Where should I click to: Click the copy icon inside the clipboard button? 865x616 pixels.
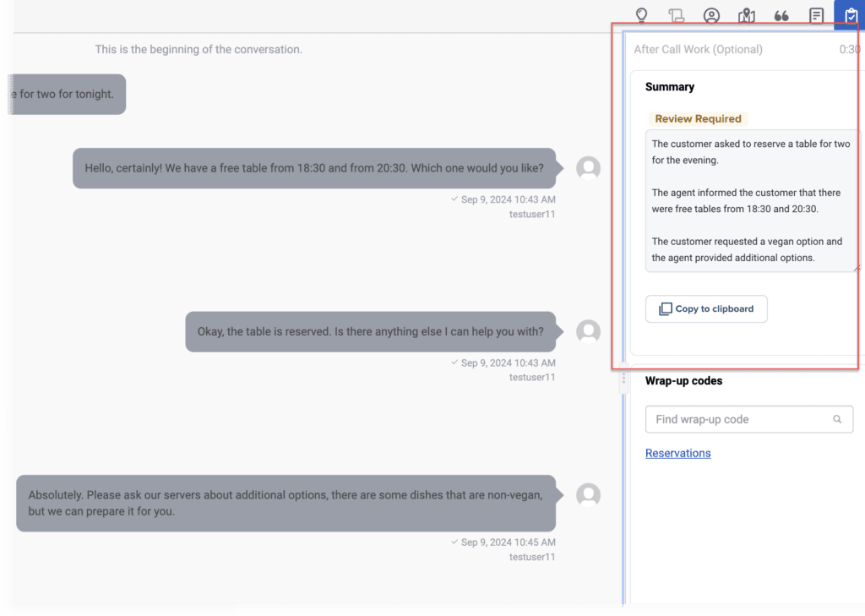(665, 308)
